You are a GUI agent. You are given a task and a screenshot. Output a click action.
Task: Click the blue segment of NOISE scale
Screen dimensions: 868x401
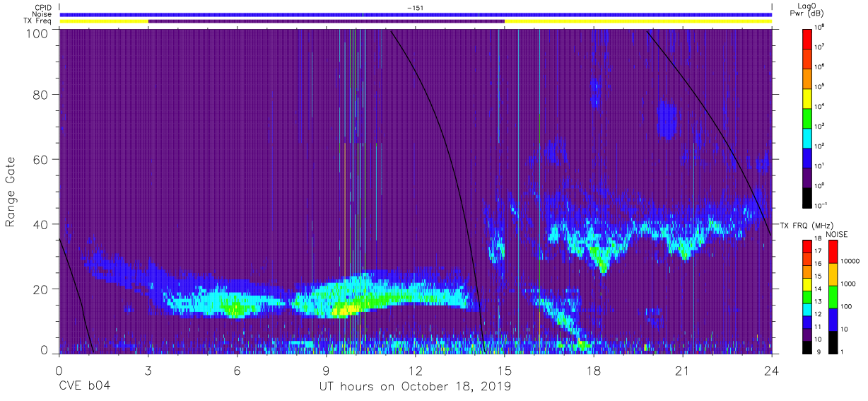[x=833, y=319]
